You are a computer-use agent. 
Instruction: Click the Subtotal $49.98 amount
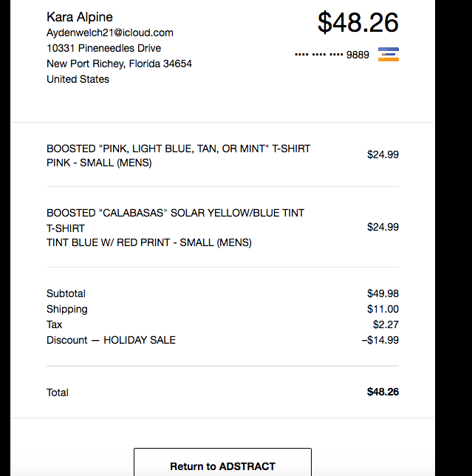383,293
